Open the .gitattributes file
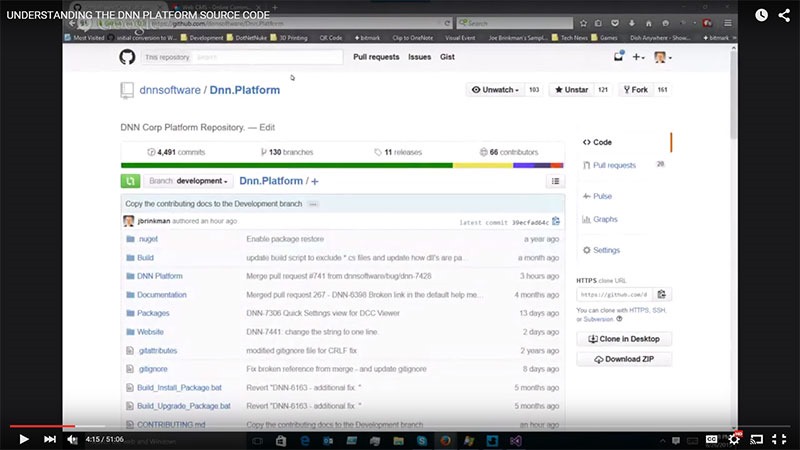The height and width of the screenshot is (450, 800). click(158, 351)
